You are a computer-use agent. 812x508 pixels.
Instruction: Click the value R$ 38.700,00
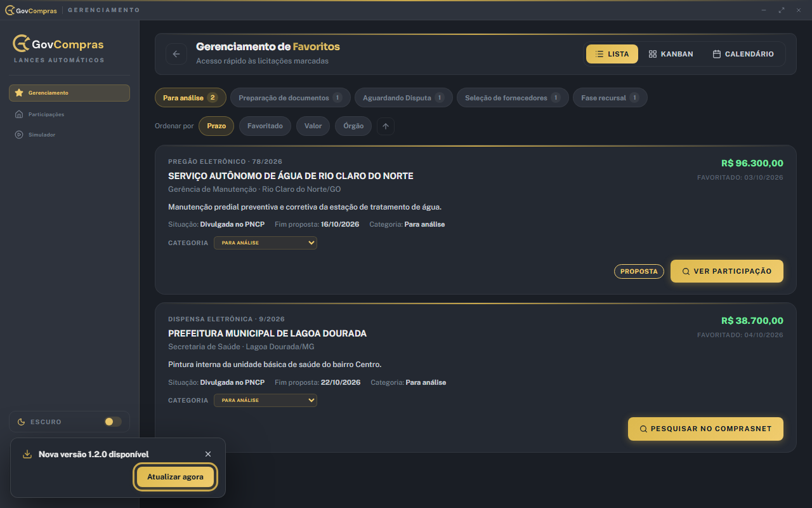point(752,321)
